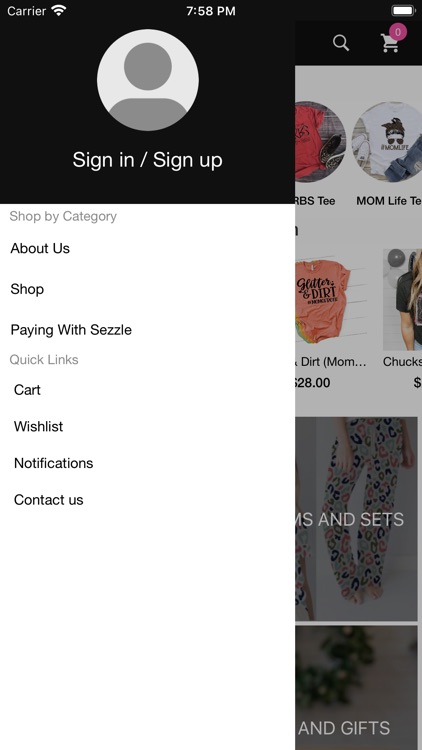422x750 pixels.
Task: Open Sign in / Sign up
Action: [147, 160]
